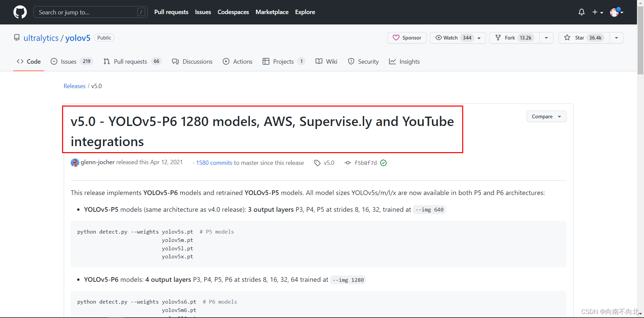Expand the plus create-new menu
Screen dimensions: 644x318
598,12
